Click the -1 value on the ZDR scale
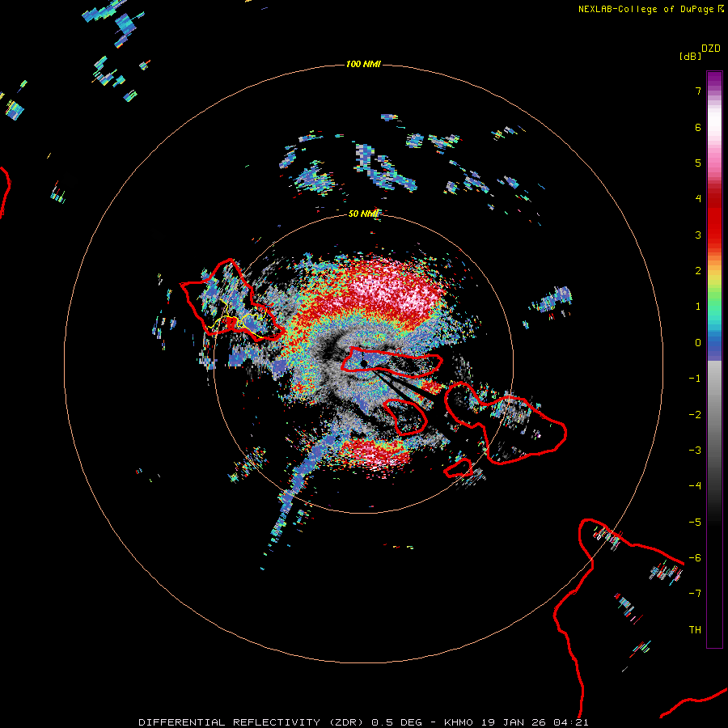The height and width of the screenshot is (728, 728). pos(695,379)
